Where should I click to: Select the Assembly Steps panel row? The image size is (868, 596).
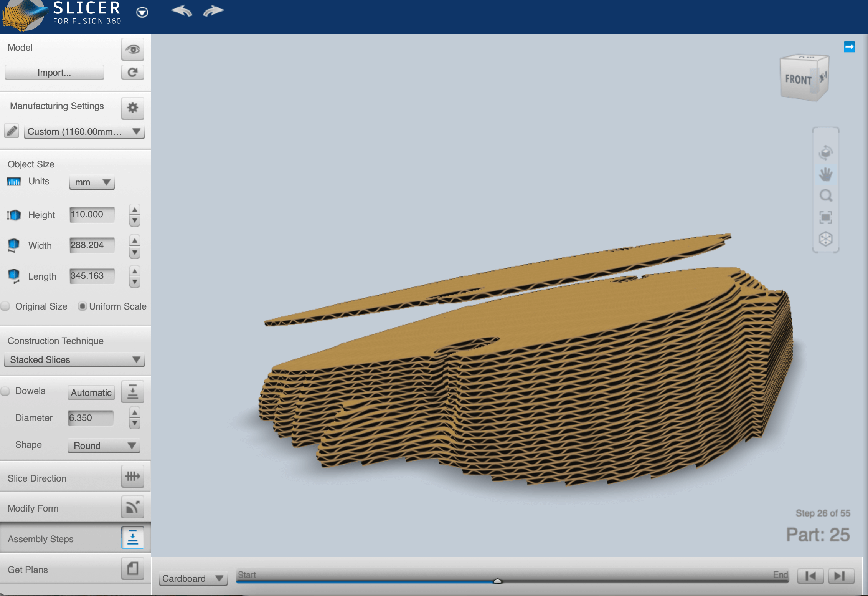tap(76, 538)
